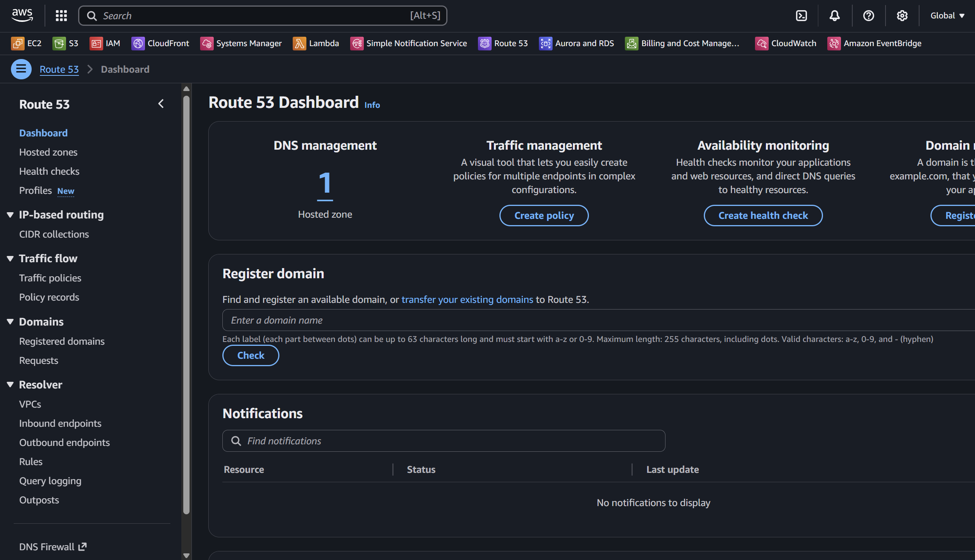Click the sidebar vertical scrollbar
This screenshot has width=975, height=560.
click(x=186, y=305)
